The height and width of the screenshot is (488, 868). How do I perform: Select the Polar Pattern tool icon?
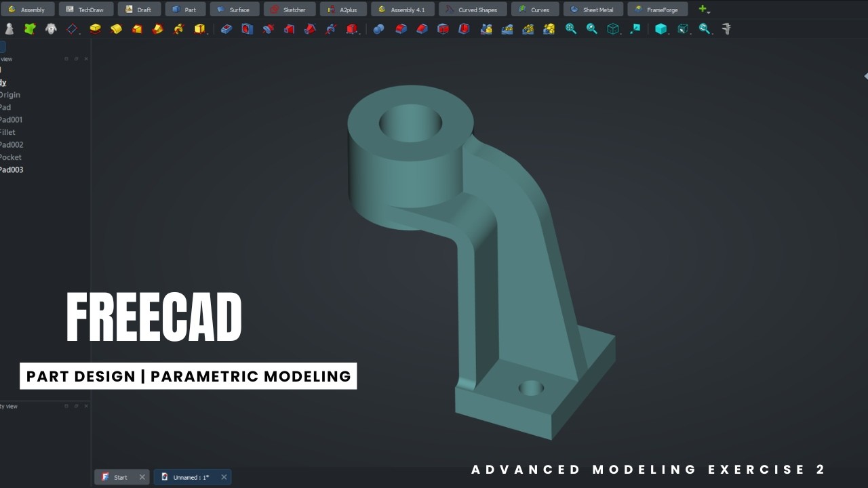528,28
